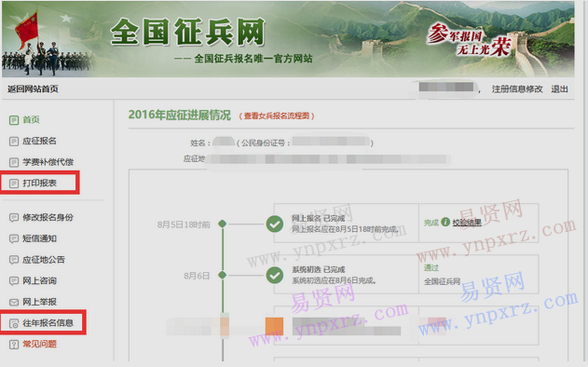This screenshot has height=367, width=588.
Task: Click the 系统初选应在8月6日完成 text
Action: (335, 280)
